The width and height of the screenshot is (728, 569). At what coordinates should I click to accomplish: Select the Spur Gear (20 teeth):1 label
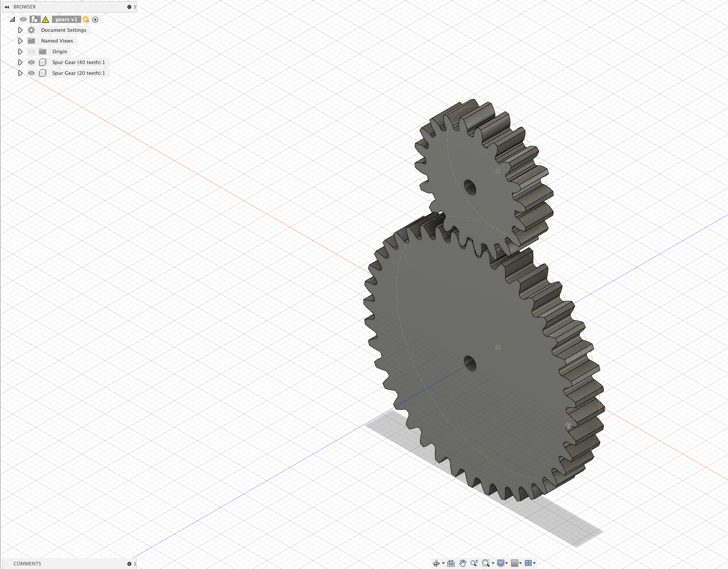point(78,73)
